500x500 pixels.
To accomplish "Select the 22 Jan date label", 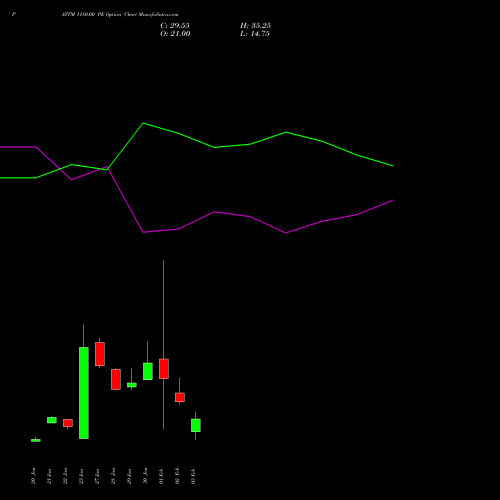I will [x=65, y=476].
